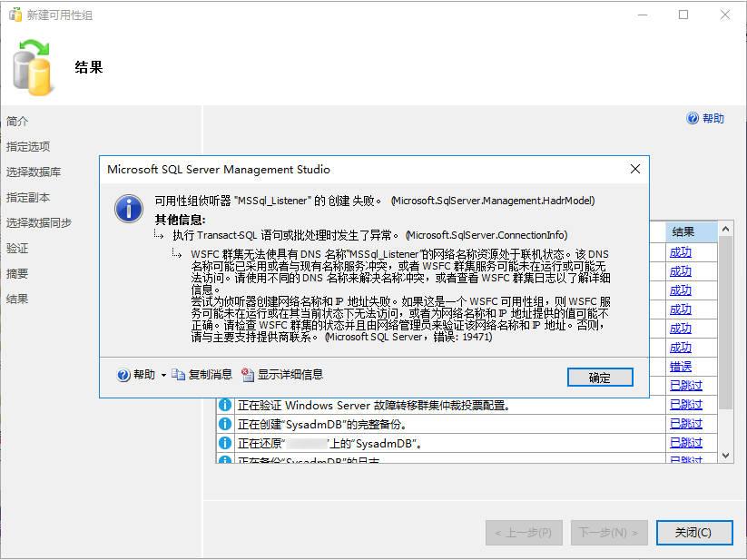Go to the 选择数据同步 page in the sidebar
This screenshot has width=747, height=560.
pos(39,223)
